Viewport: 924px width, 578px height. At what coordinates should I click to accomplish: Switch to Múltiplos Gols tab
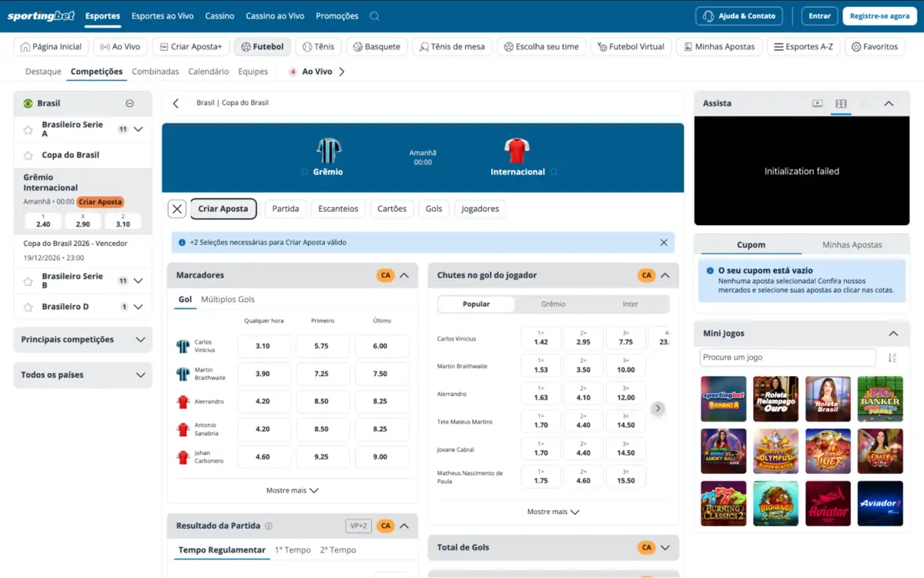(228, 300)
